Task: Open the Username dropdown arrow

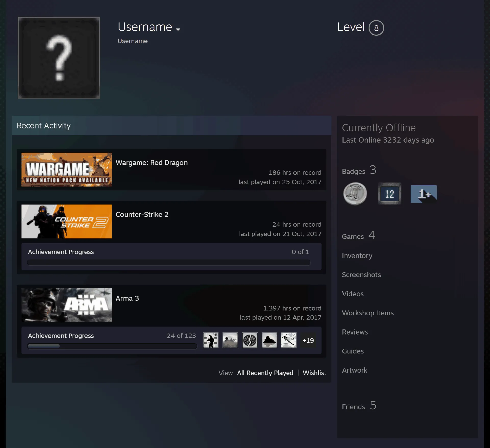Action: tap(178, 29)
